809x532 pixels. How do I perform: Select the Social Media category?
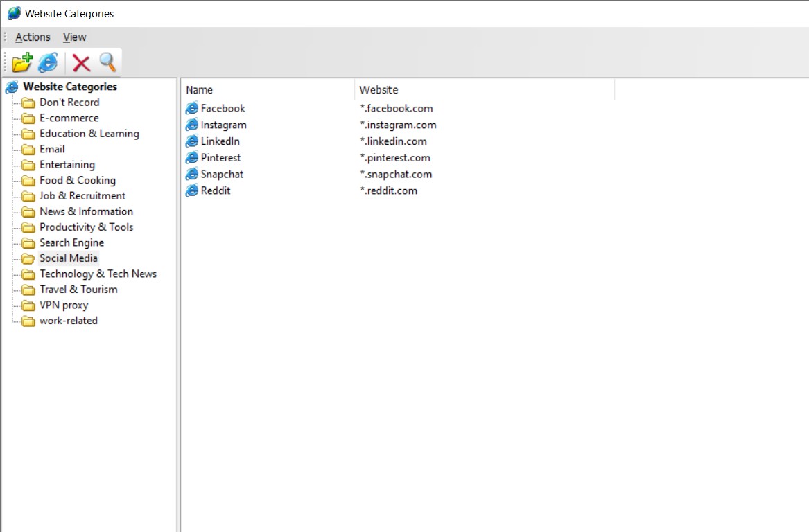(x=68, y=258)
